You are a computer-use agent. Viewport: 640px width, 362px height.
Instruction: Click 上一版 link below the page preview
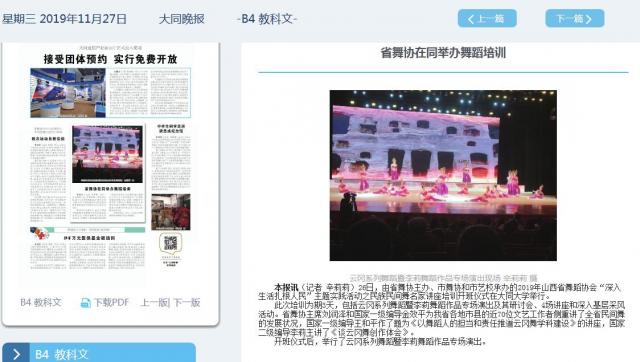pos(154,302)
